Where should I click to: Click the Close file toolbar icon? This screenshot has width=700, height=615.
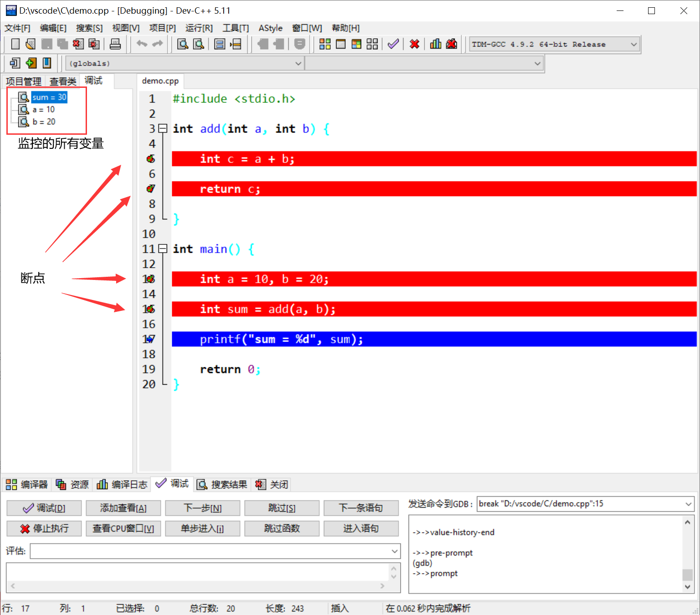[78, 44]
